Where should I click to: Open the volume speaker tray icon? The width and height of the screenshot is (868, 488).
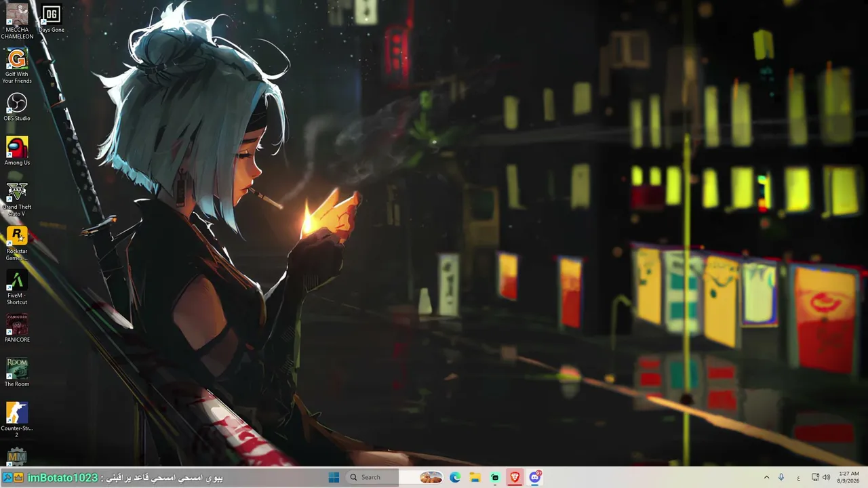[826, 477]
